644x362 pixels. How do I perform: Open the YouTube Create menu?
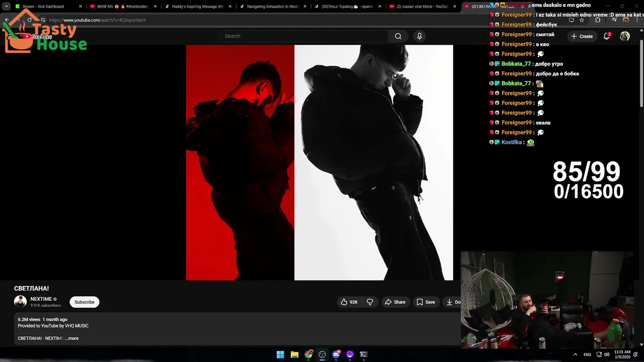click(x=582, y=36)
